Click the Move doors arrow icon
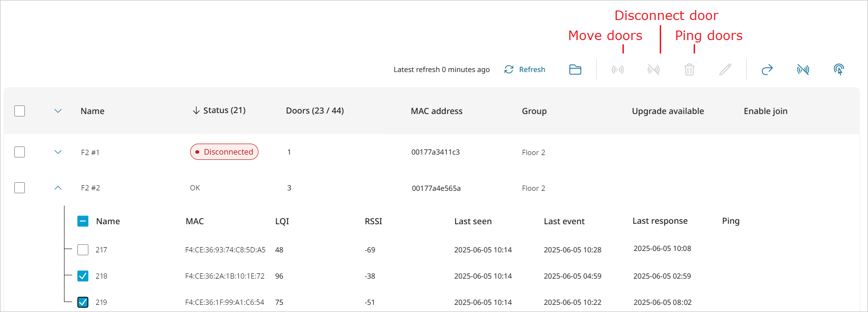Screen dimensions: 868x312 [x=767, y=70]
